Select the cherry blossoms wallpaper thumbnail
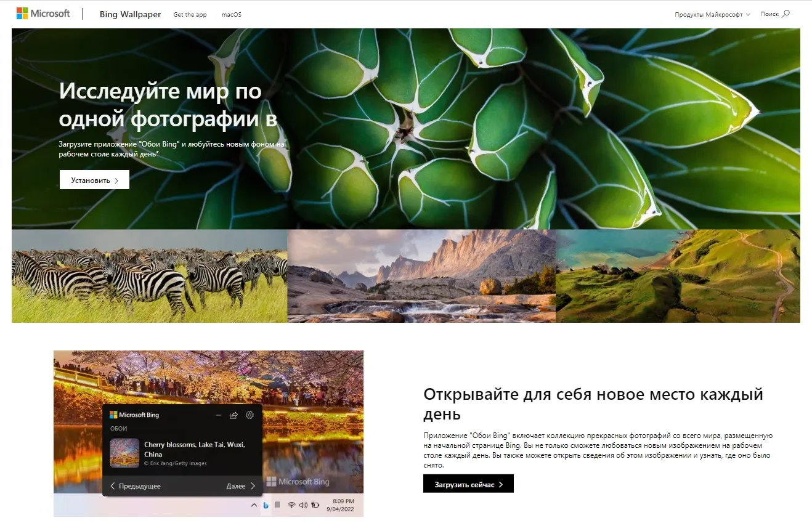This screenshot has width=812, height=531. [124, 453]
